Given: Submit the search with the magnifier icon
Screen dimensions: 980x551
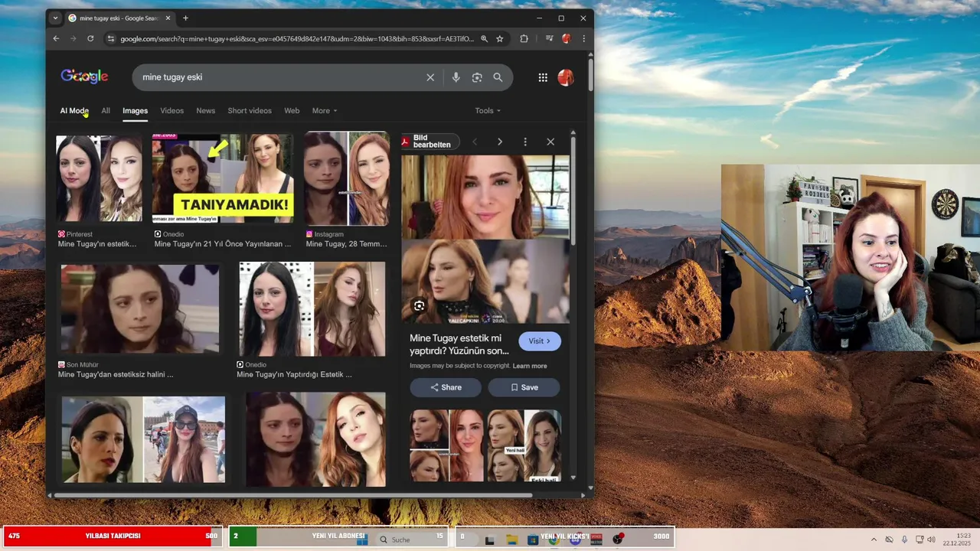Looking at the screenshot, I should (x=498, y=77).
